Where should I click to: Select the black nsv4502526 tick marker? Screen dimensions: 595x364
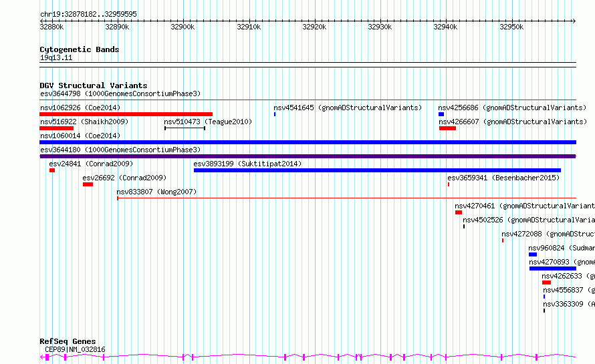tap(464, 226)
